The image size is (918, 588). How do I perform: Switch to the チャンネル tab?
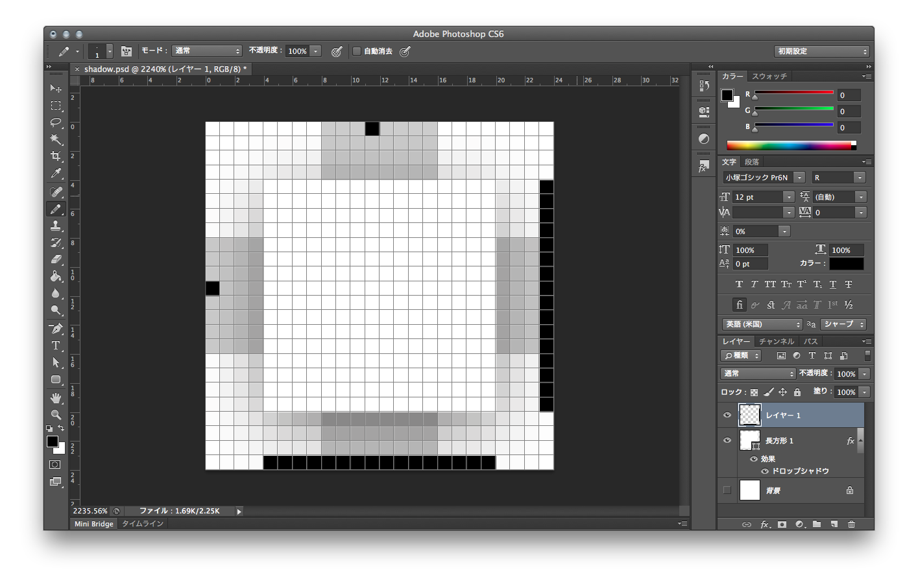777,342
